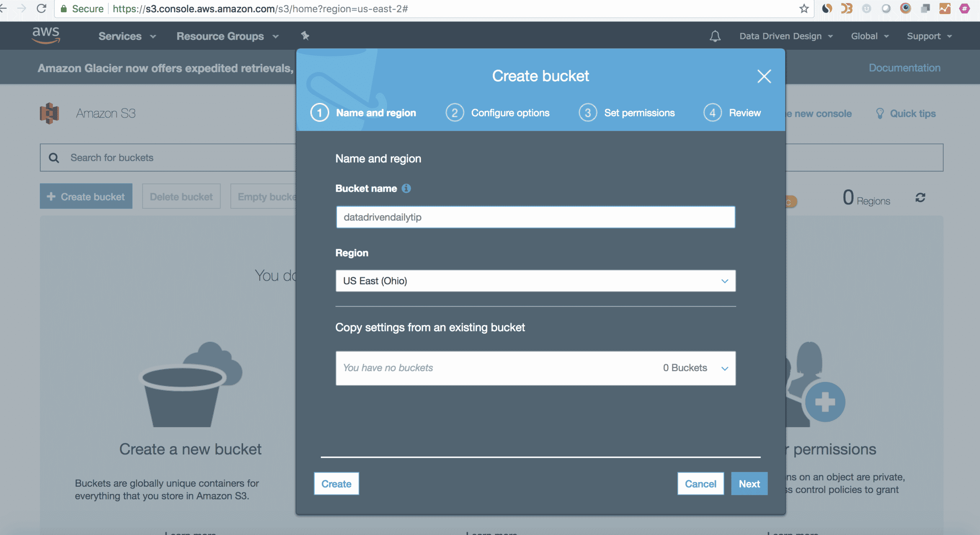Image resolution: width=980 pixels, height=535 pixels.
Task: Click the browser address bar URL
Action: [260, 8]
